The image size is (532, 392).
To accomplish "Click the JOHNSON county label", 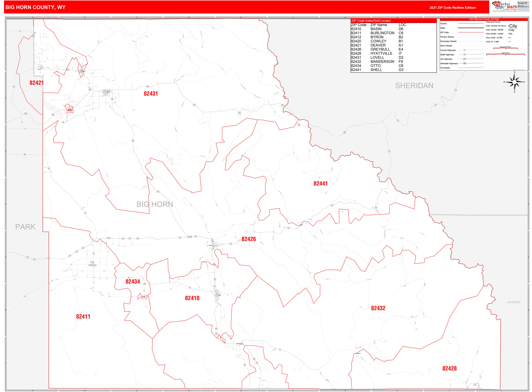I will pyautogui.click(x=513, y=302).
